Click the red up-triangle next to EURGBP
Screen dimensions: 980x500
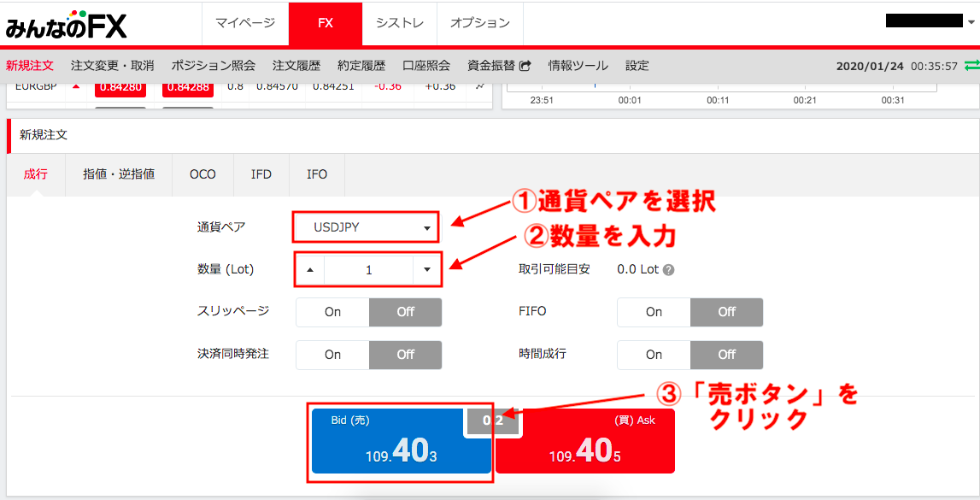click(x=75, y=85)
